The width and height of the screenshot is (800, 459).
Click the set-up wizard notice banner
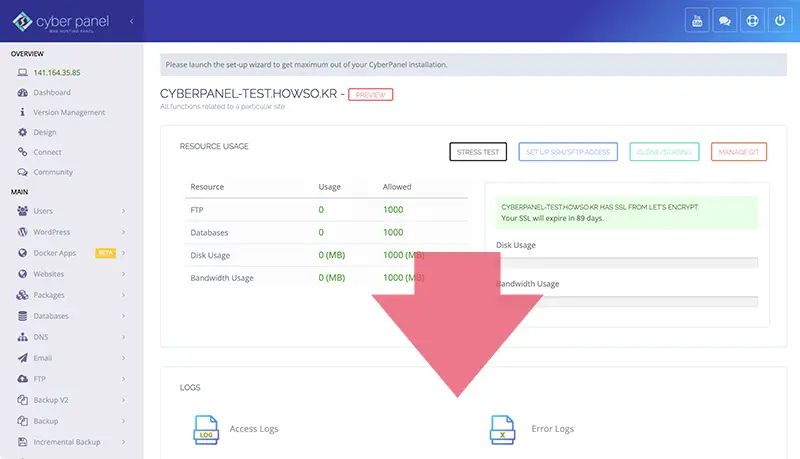point(473,65)
